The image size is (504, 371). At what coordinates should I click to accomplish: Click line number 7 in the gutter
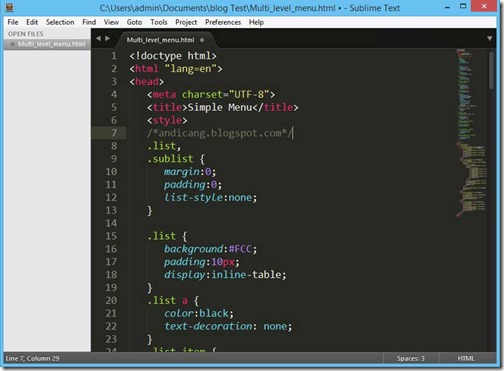coord(114,133)
